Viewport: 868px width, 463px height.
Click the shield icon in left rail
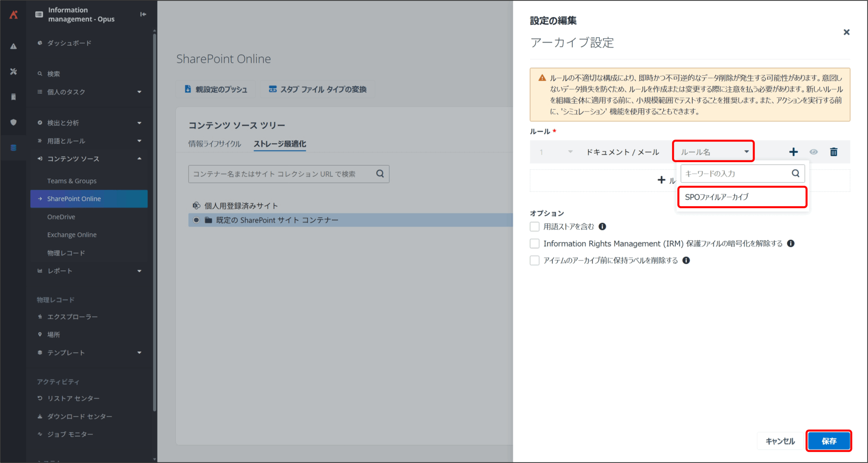pos(14,122)
